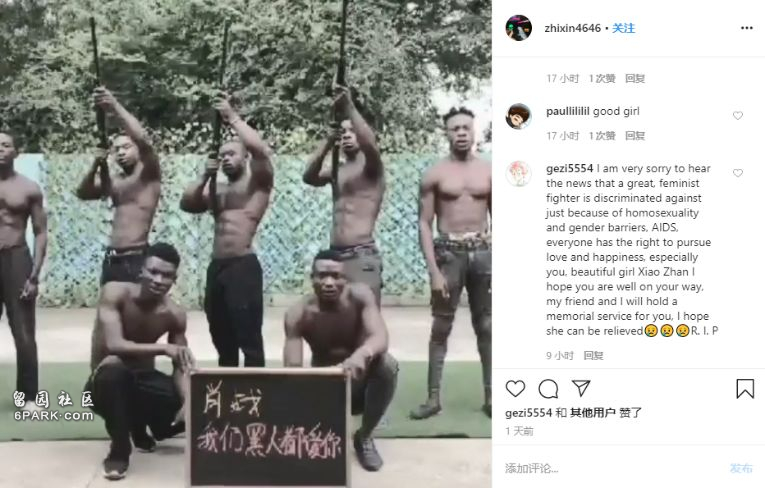Open paullililil username link
This screenshot has width=765, height=488.
tap(567, 111)
